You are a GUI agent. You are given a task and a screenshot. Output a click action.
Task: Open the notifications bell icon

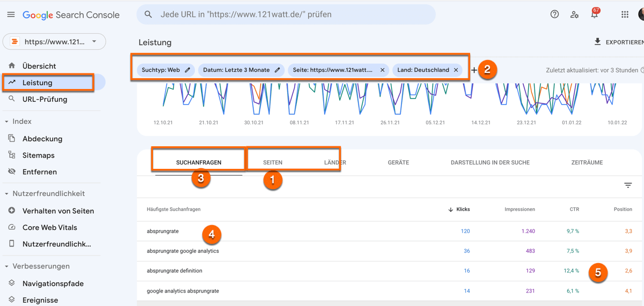594,14
